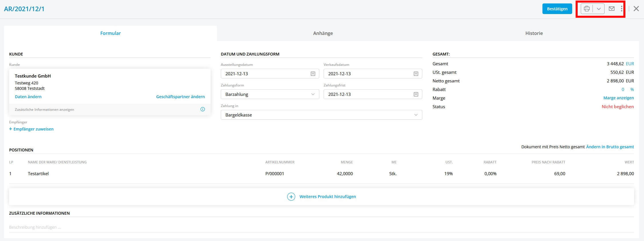
Task: Click the plus circle icon to add product
Action: coord(291,197)
